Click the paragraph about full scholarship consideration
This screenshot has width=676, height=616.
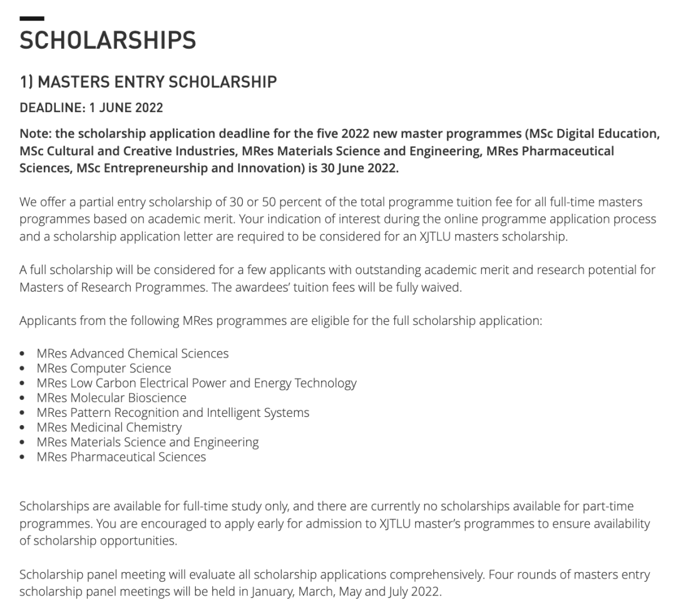pos(338,277)
